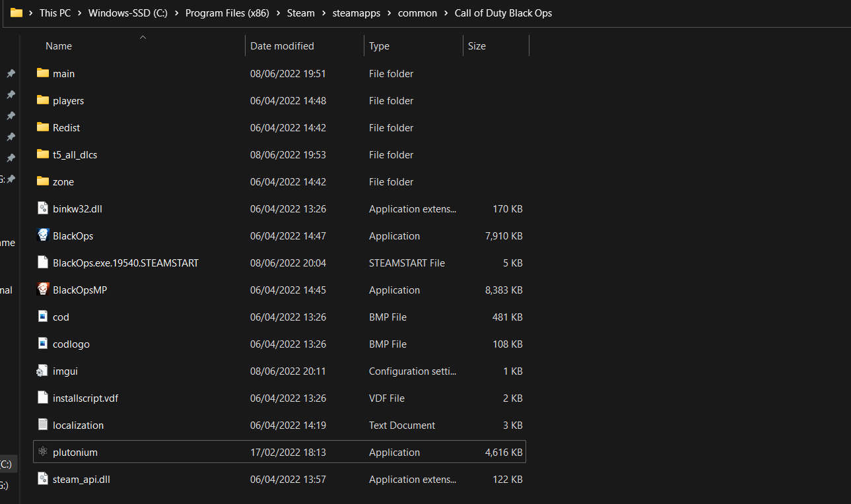Click the cod BMP image icon
Viewport: 851px width, 504px height.
tap(43, 317)
